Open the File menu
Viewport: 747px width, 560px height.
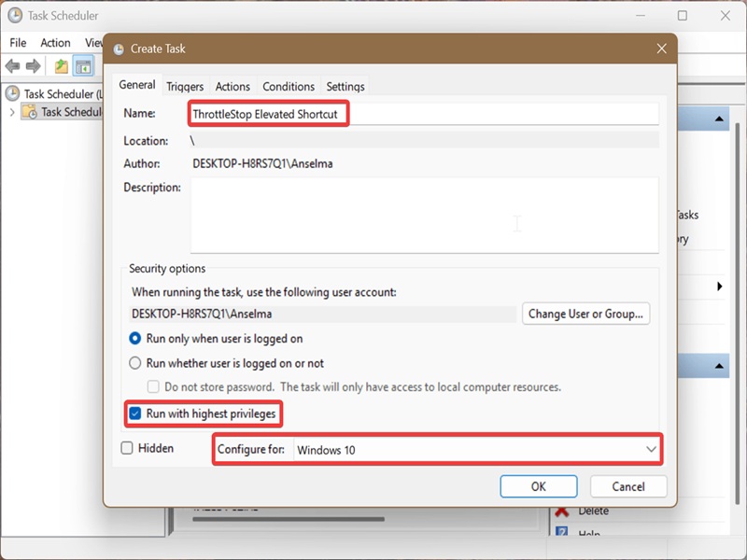(x=18, y=43)
